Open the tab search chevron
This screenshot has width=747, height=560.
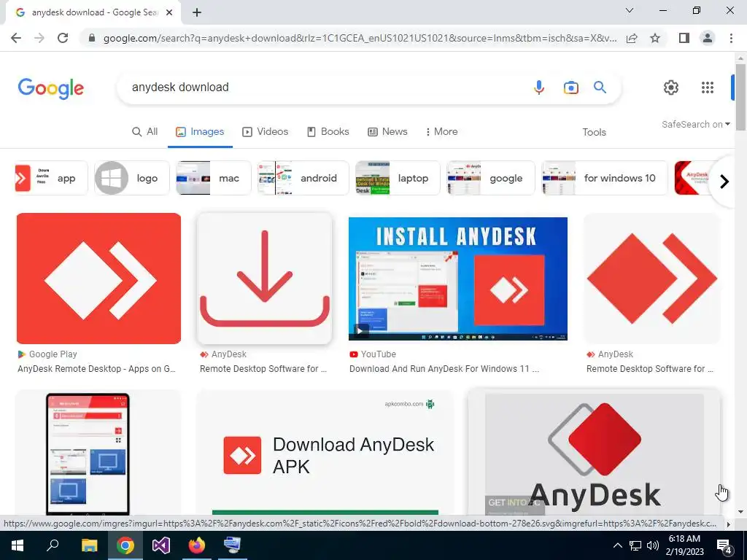(x=630, y=10)
